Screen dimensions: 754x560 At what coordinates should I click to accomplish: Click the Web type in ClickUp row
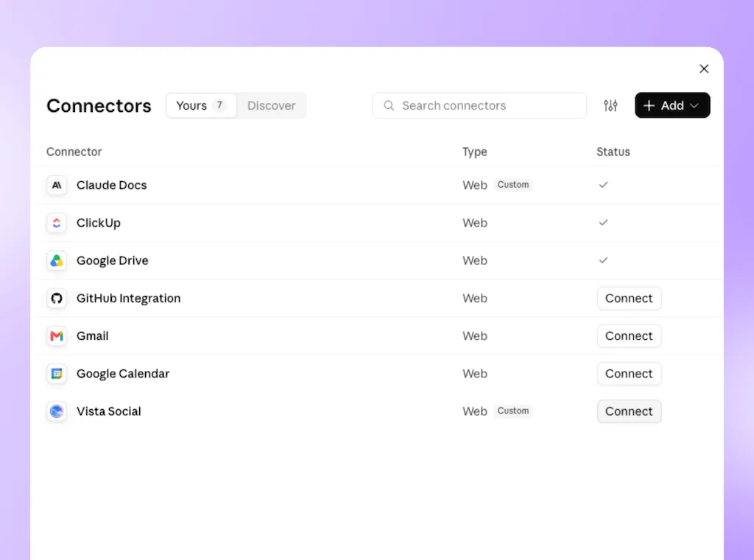click(475, 223)
